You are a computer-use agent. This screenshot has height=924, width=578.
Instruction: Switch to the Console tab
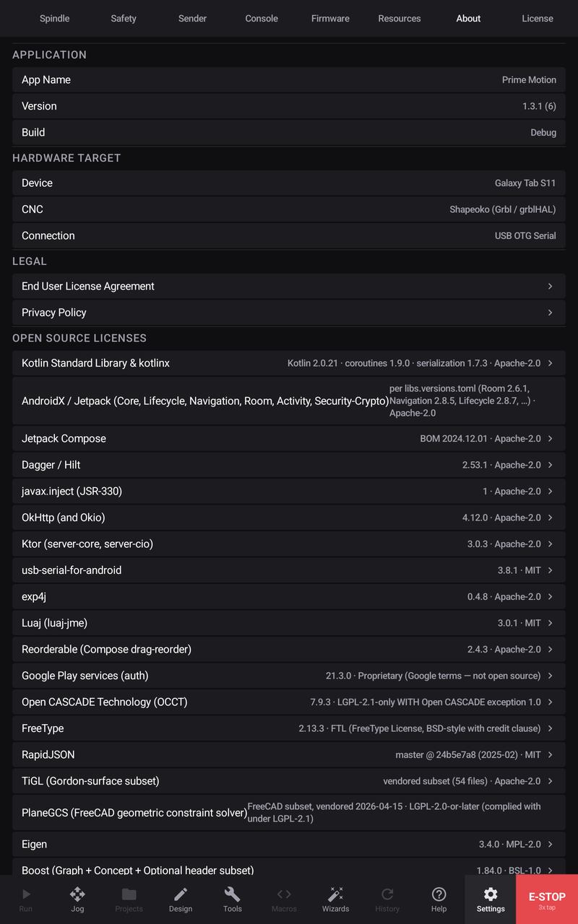coord(262,19)
